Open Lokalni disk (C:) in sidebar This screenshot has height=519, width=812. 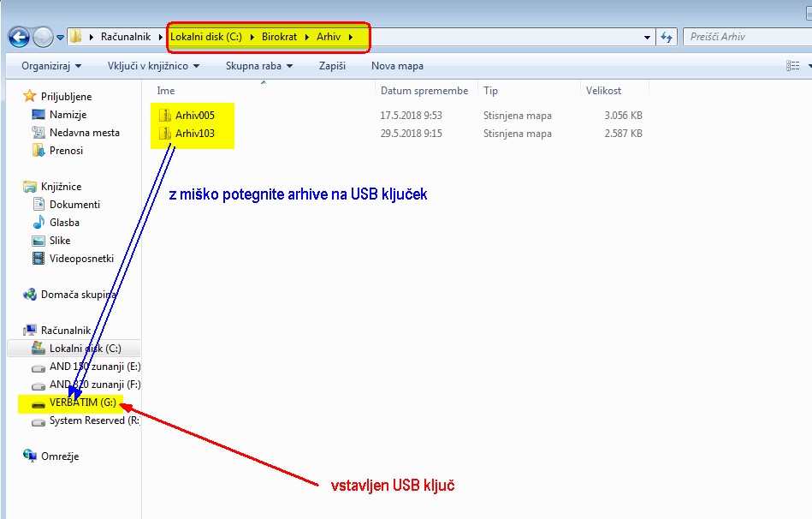pyautogui.click(x=85, y=349)
